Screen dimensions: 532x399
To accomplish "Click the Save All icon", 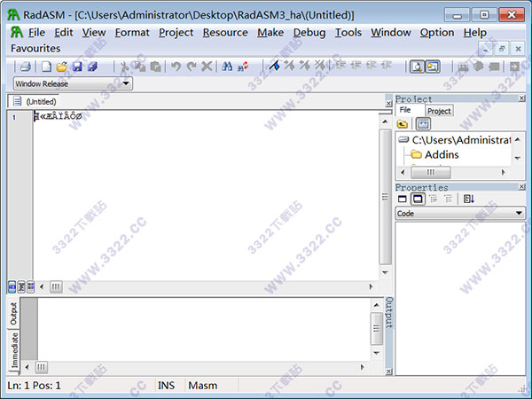I will click(x=92, y=66).
